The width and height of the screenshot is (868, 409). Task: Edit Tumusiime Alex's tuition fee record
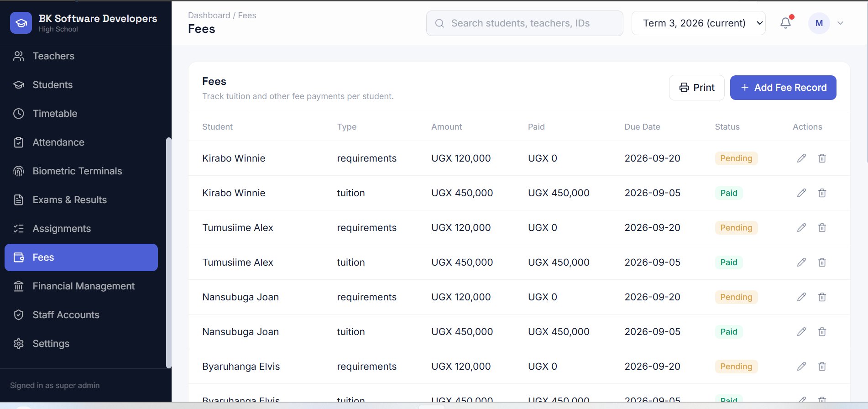[x=801, y=262]
